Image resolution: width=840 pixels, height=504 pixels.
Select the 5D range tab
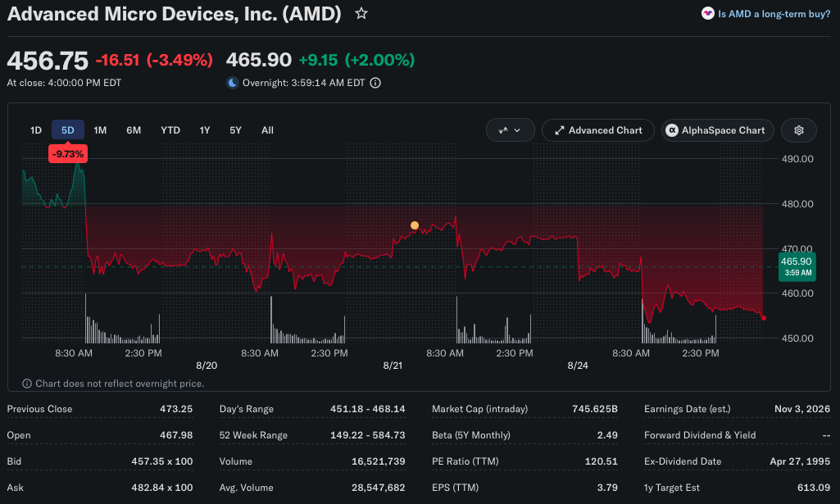click(x=67, y=130)
